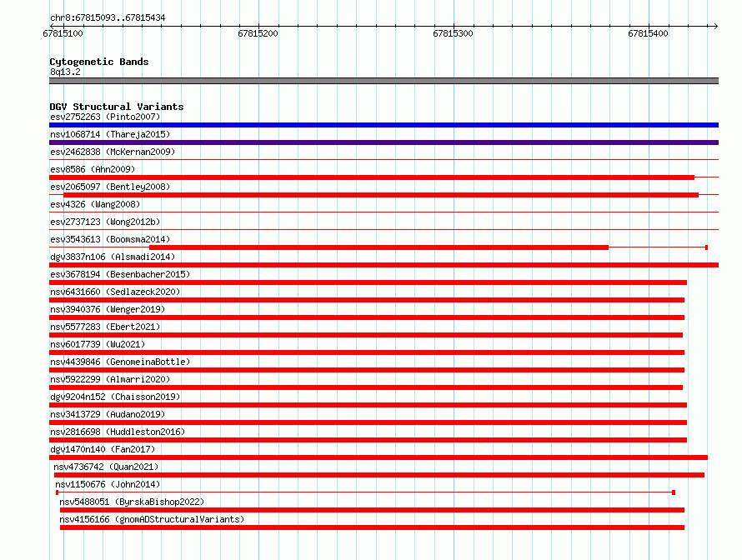Select the 8q13.2 band label
742x560 pixels.
[65, 72]
